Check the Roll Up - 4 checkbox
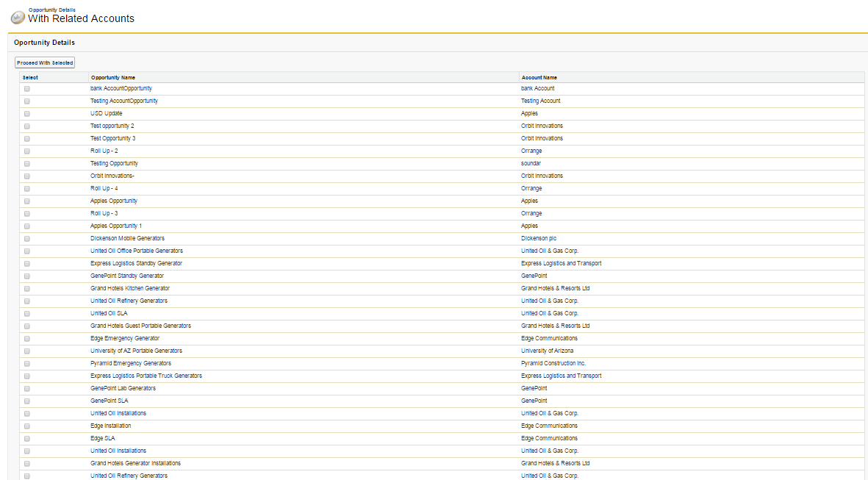The image size is (868, 480). point(27,189)
